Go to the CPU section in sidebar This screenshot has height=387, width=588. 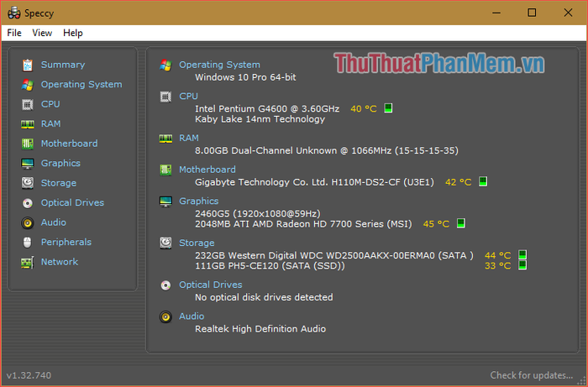[x=50, y=104]
